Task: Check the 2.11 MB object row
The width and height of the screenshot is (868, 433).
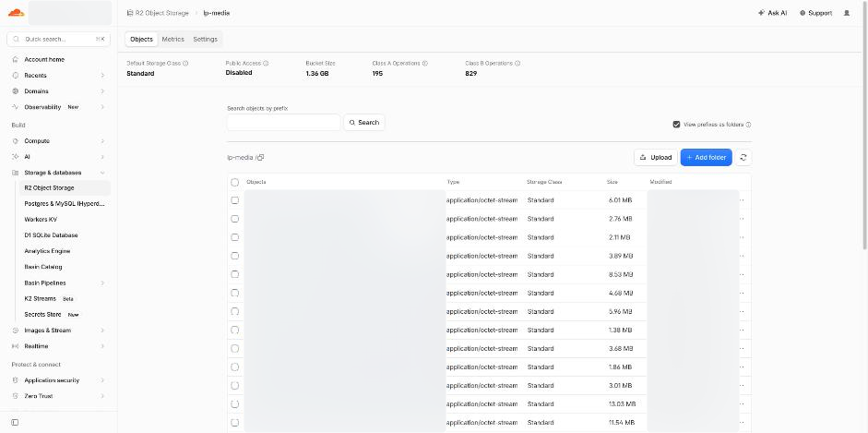Action: [234, 237]
